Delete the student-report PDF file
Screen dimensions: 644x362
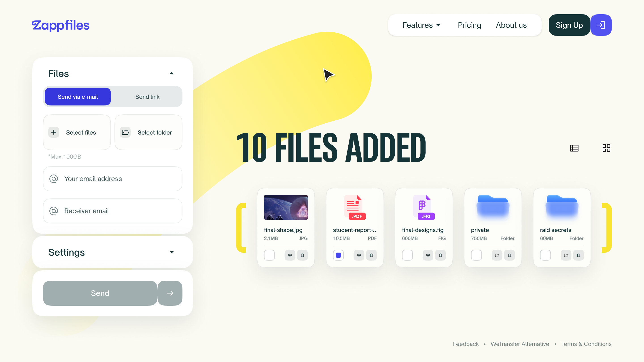[x=371, y=255]
